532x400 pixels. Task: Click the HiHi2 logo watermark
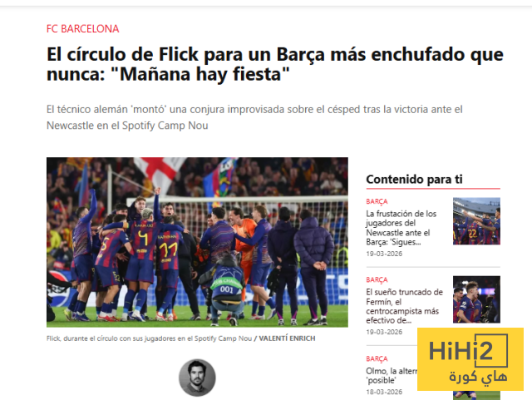click(470, 359)
